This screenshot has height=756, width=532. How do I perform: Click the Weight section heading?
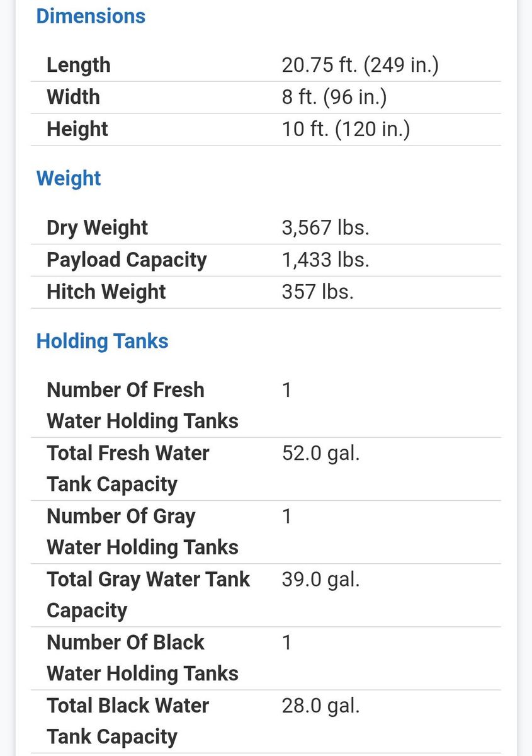(x=69, y=178)
